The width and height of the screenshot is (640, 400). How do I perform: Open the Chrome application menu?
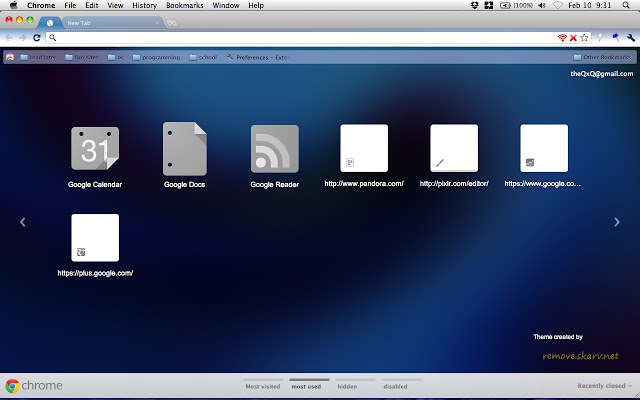41,5
